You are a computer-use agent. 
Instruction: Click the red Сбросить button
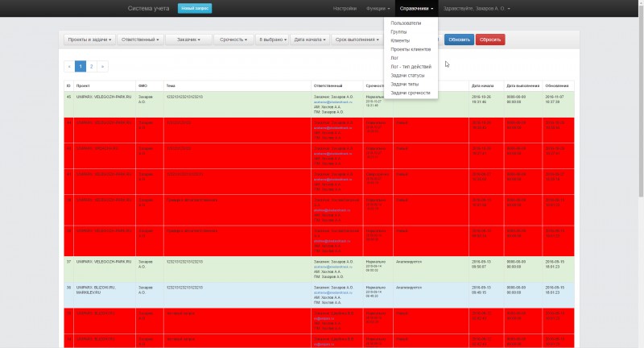click(490, 39)
